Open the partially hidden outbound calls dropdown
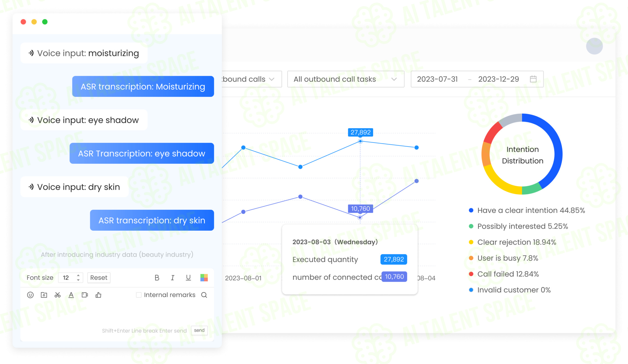Screen dimensions: 628x364 pos(252,79)
